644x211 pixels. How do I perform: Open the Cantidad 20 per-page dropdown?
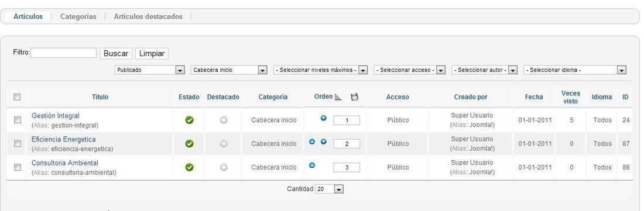coord(330,189)
